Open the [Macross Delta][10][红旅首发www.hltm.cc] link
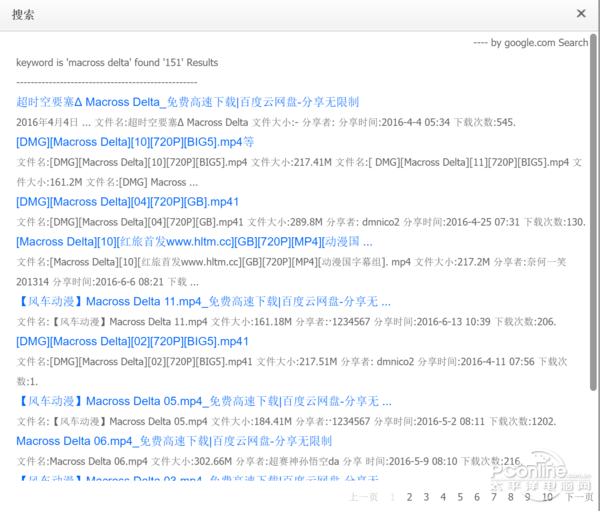600x511 pixels. 194,242
